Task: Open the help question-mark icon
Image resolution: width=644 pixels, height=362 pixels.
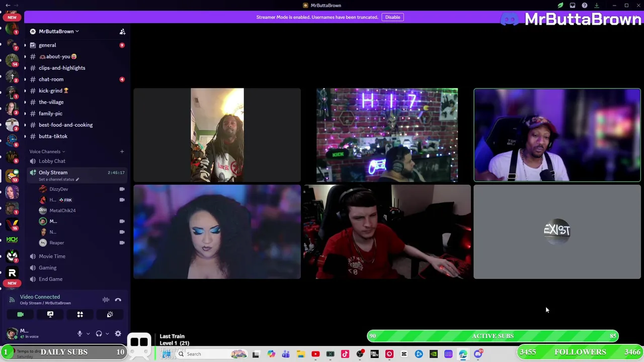Action: click(x=585, y=6)
